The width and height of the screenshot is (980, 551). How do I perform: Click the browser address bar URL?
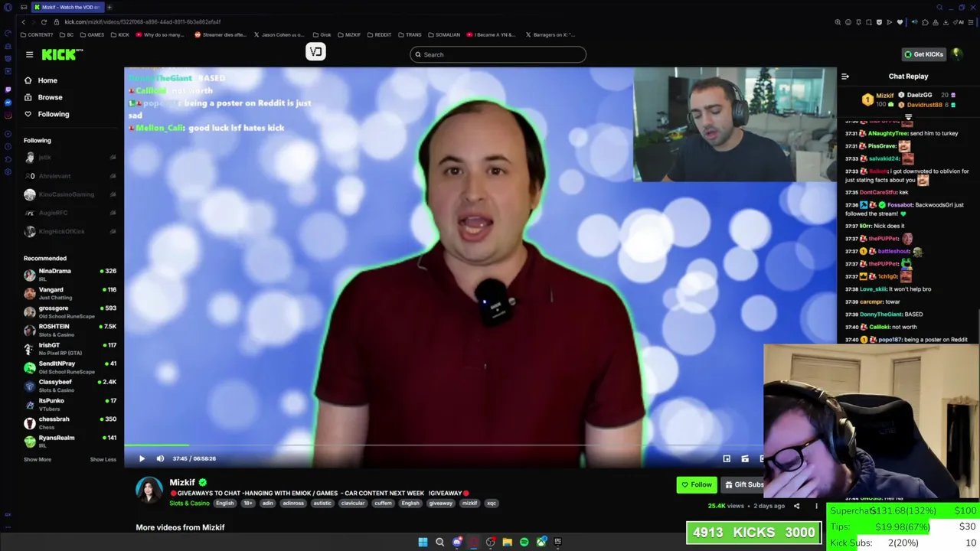(x=142, y=21)
